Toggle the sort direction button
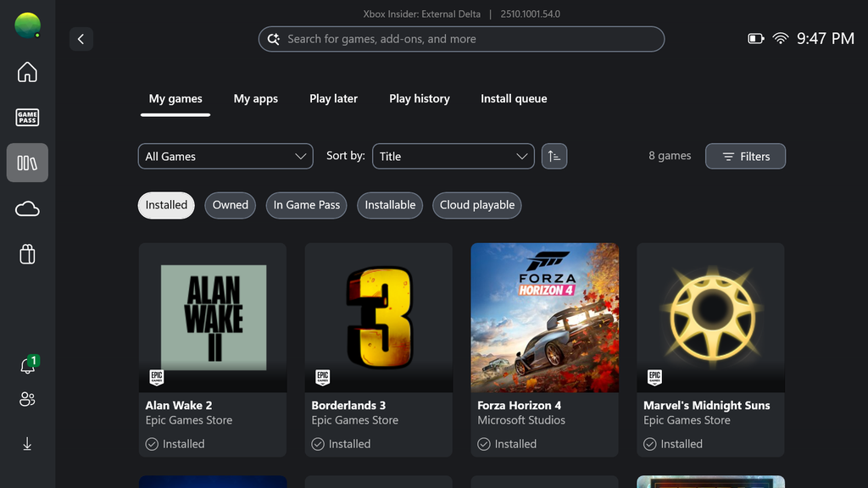868x488 pixels. click(x=554, y=157)
